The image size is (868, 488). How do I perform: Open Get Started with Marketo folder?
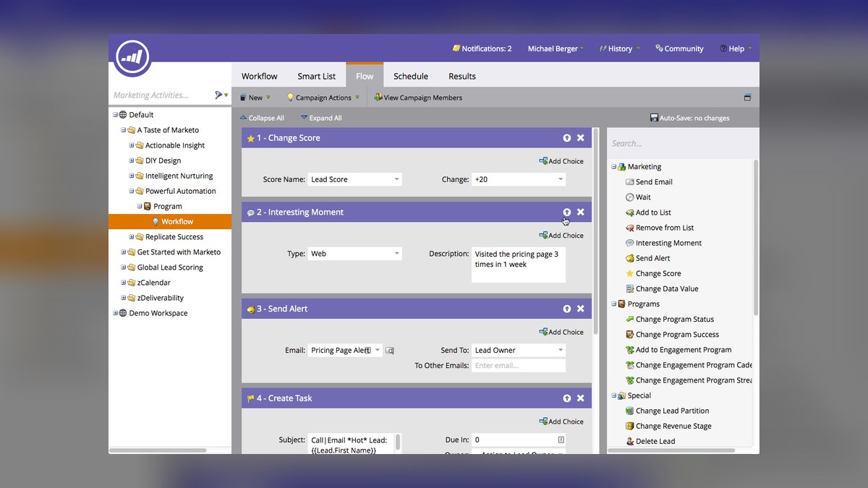click(x=179, y=252)
